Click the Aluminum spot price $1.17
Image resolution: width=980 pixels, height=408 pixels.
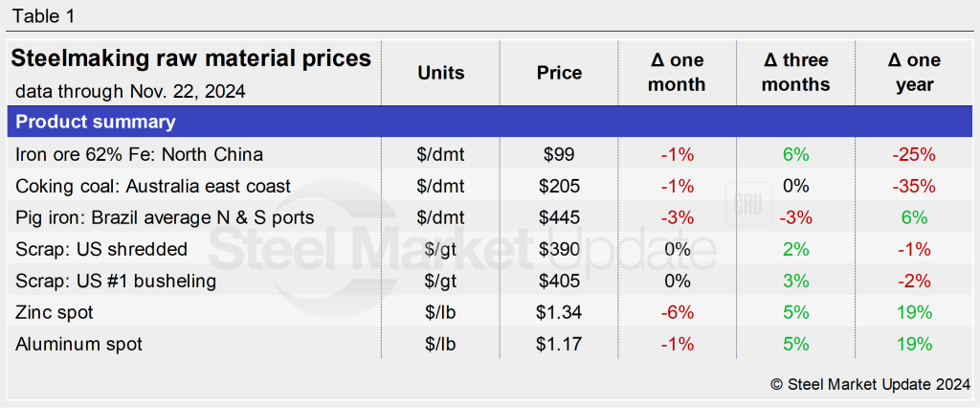click(x=559, y=344)
